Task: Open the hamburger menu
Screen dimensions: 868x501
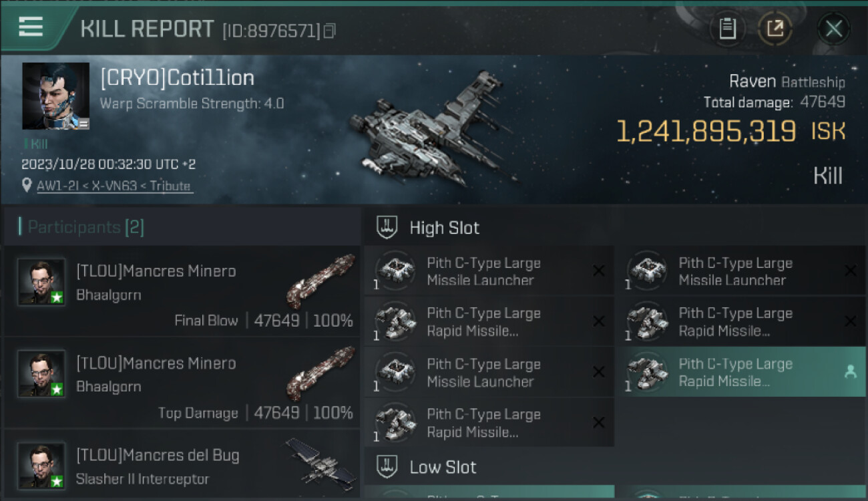Action: click(x=31, y=27)
